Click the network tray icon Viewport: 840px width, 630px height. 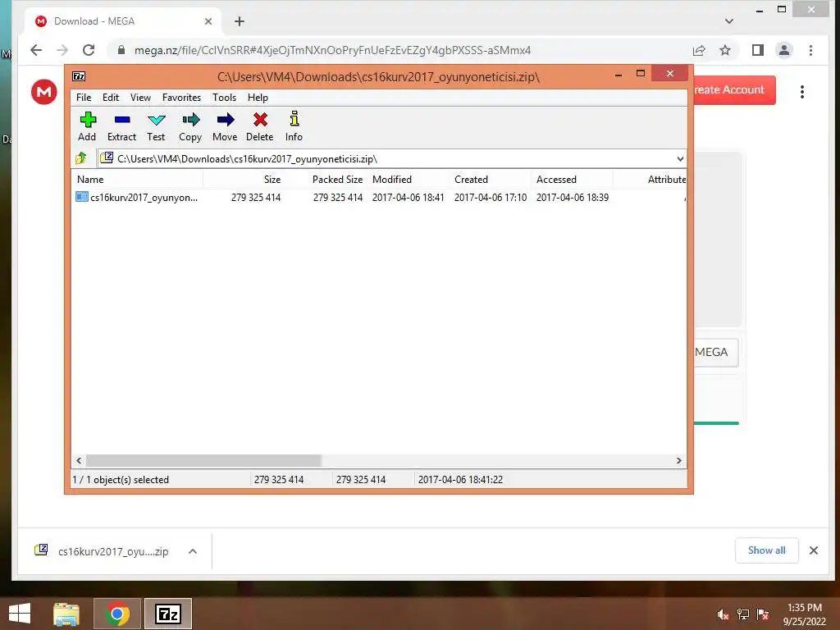(x=743, y=614)
